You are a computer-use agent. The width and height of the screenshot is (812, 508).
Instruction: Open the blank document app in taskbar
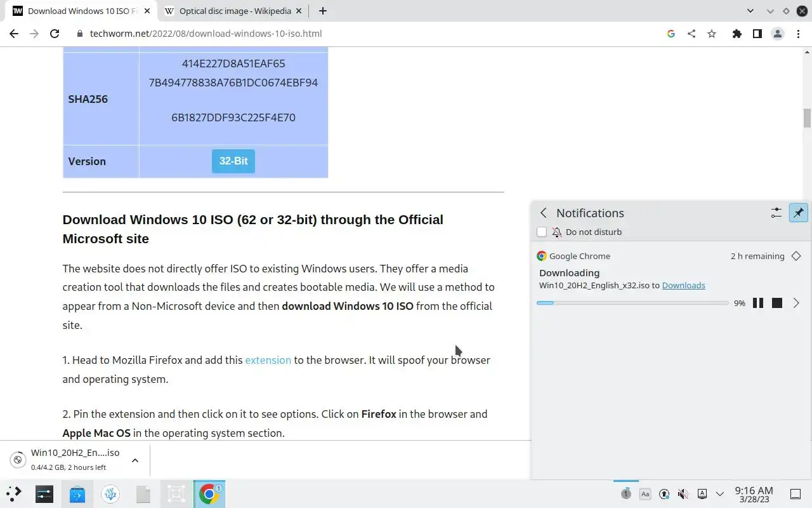tap(143, 493)
